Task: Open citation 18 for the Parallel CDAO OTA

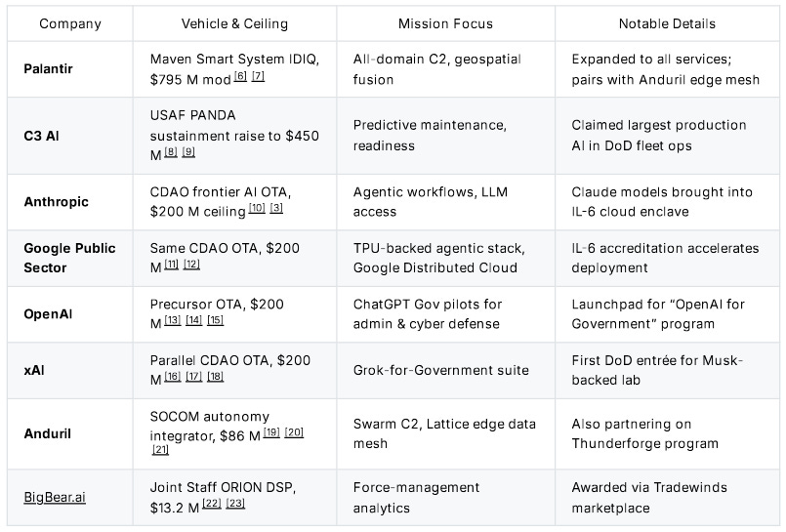Action: pos(216,377)
